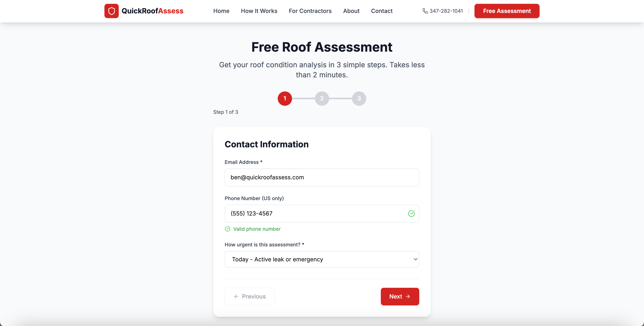Viewport: 644px width, 326px height.
Task: Click Next to proceed to step 2
Action: click(x=400, y=296)
